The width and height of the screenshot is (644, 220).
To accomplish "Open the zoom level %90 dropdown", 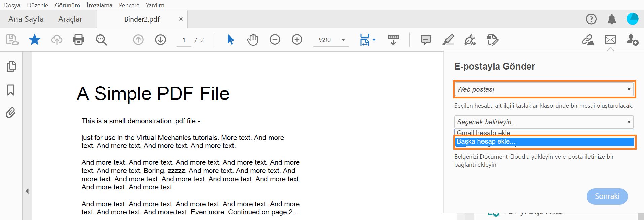I will [330, 40].
